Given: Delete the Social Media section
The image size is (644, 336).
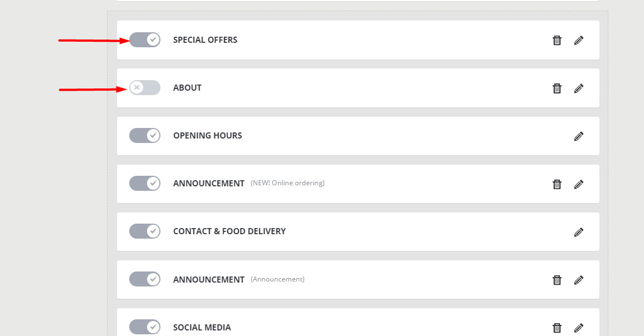Looking at the screenshot, I should (x=557, y=328).
